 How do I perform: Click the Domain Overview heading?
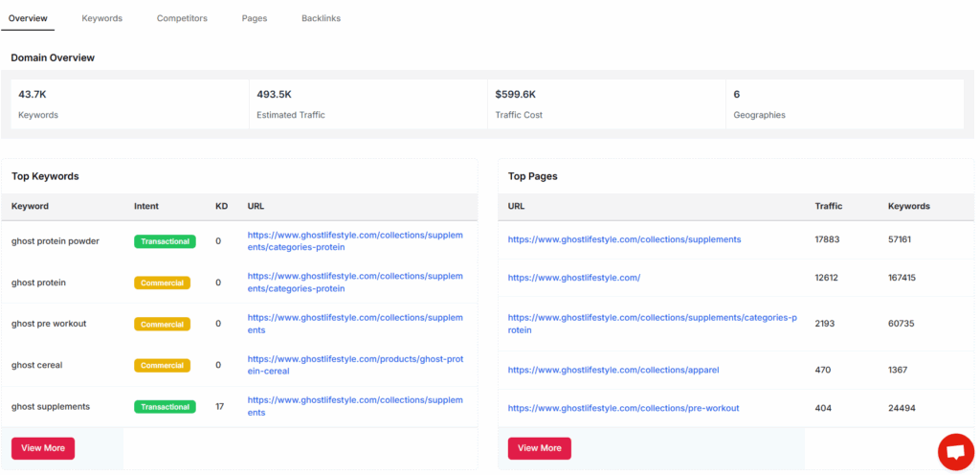tap(53, 57)
